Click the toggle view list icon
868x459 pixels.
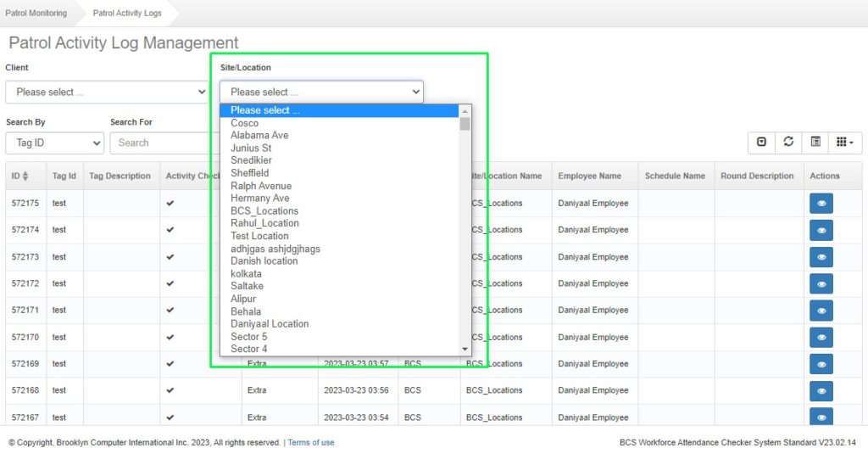click(x=815, y=143)
